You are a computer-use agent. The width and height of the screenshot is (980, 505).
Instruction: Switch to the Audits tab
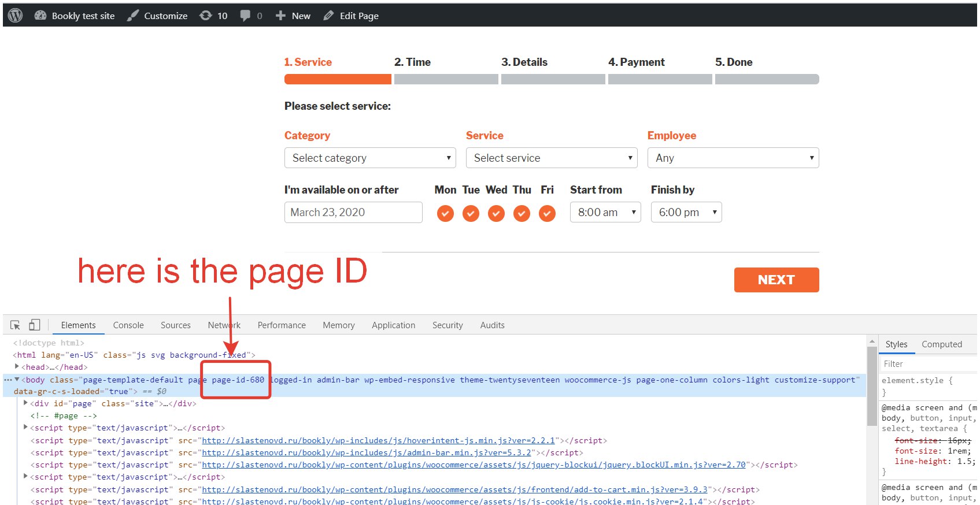(x=493, y=325)
